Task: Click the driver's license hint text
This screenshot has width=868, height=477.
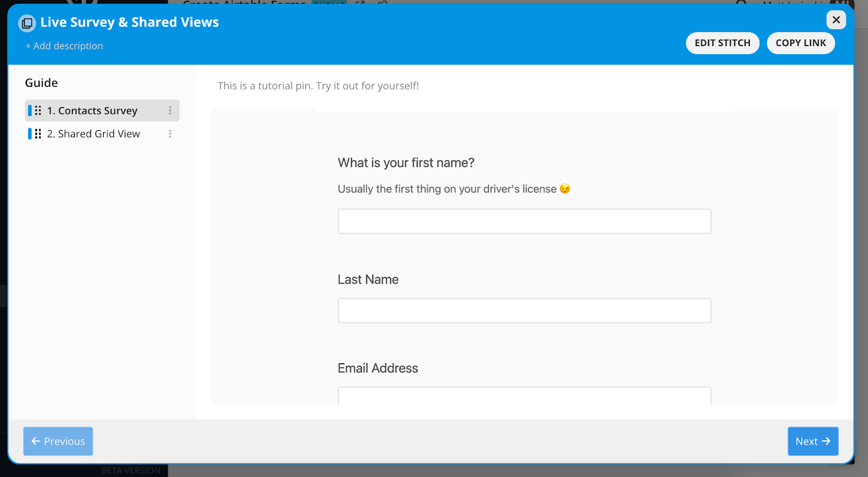Action: pyautogui.click(x=454, y=189)
